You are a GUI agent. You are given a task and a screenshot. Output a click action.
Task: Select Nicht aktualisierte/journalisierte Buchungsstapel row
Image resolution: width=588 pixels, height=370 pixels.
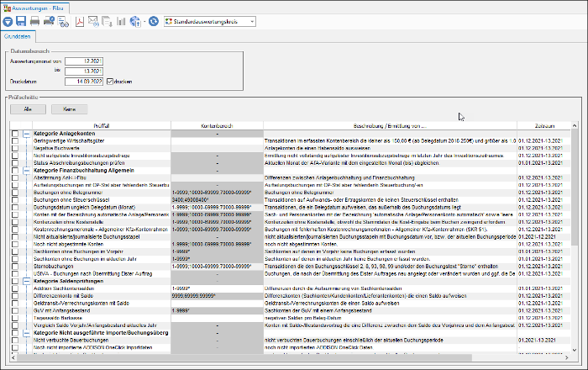pyautogui.click(x=291, y=237)
